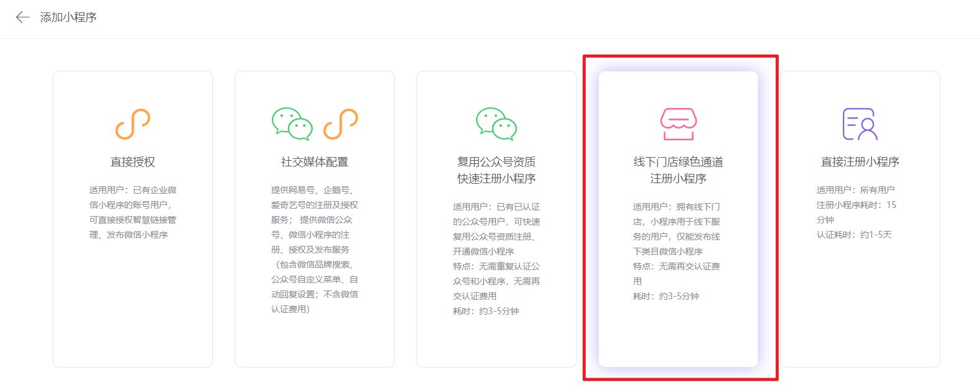Click the WeChat icon above 复用公众号资质

496,124
